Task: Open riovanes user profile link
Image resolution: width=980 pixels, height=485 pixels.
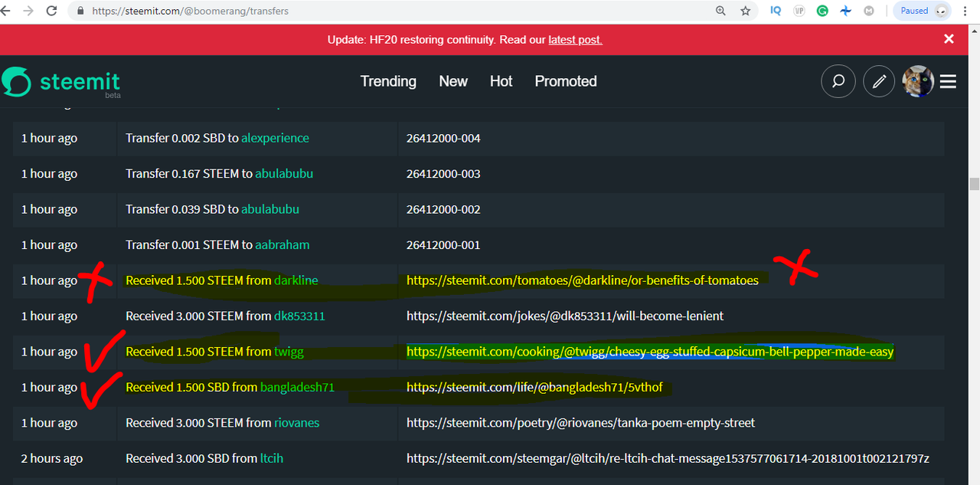Action: click(x=297, y=423)
